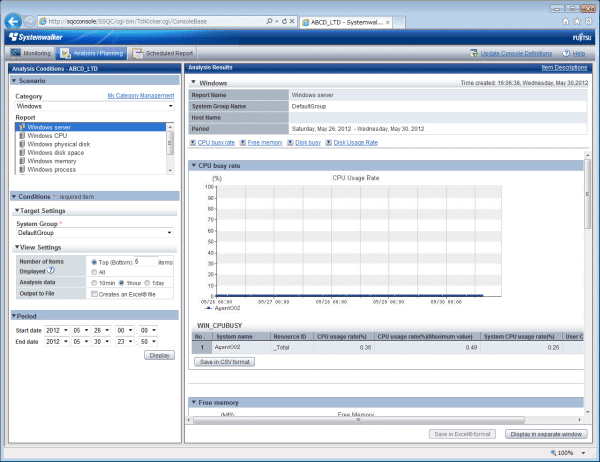600x462 pixels.
Task: Click the Display button
Action: click(x=160, y=355)
